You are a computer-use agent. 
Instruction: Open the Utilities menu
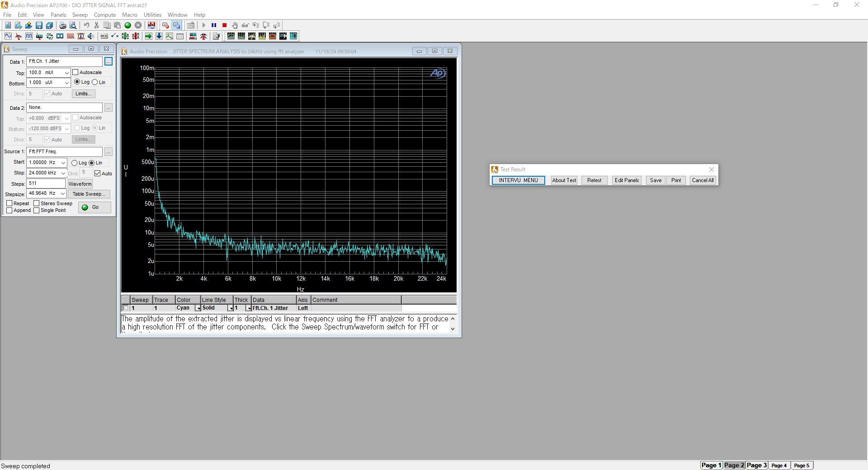(x=152, y=15)
